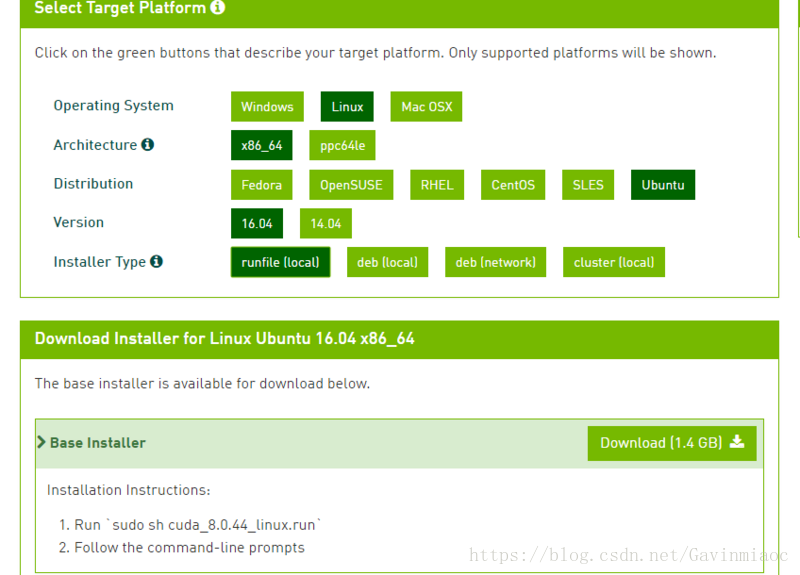Viewport: 800px width, 575px height.
Task: Choose Fedora distribution
Action: click(x=261, y=185)
